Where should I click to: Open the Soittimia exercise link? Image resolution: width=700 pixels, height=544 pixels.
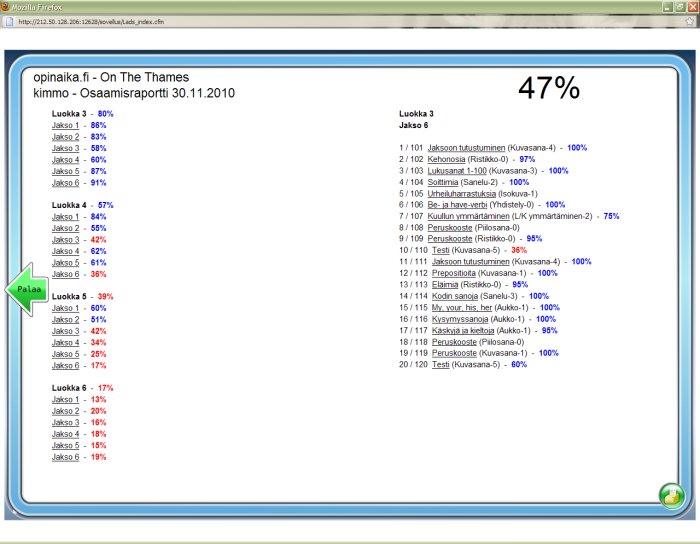[442, 183]
